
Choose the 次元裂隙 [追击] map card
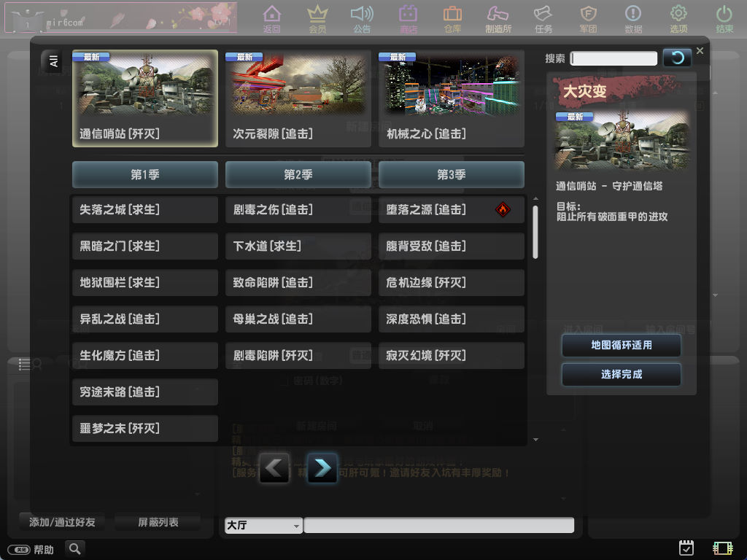tap(298, 98)
